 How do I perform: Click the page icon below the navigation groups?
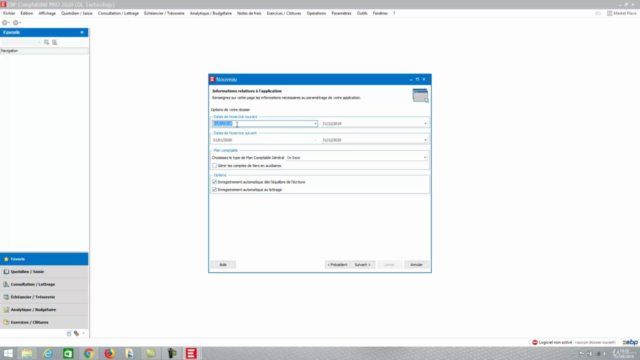pos(69,333)
